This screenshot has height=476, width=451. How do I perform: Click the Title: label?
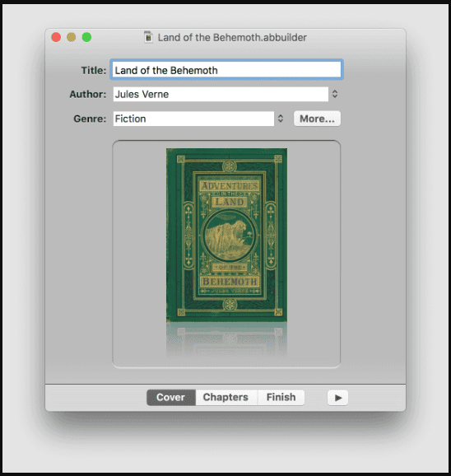(x=94, y=70)
